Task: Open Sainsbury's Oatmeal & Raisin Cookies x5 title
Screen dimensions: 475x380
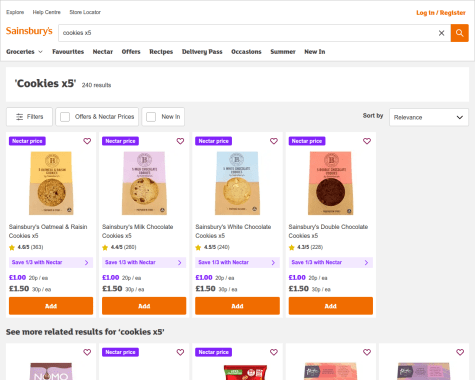Action: tap(48, 231)
